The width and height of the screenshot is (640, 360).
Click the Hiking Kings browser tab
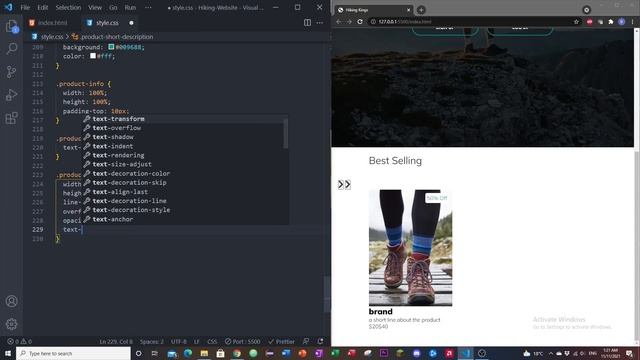373,10
